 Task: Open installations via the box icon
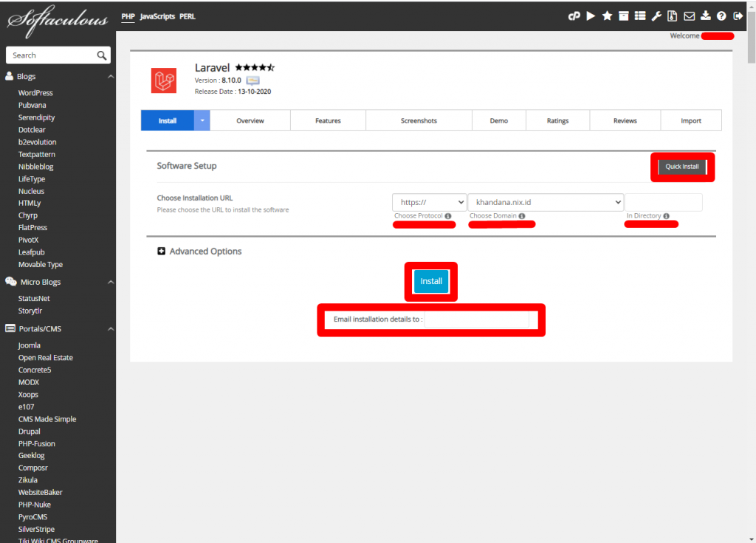click(x=624, y=15)
